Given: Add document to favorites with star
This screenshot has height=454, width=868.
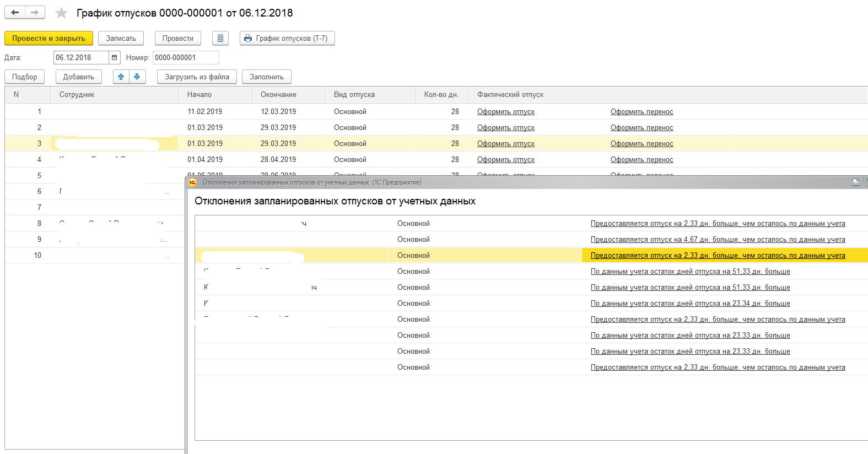Looking at the screenshot, I should click(x=61, y=13).
